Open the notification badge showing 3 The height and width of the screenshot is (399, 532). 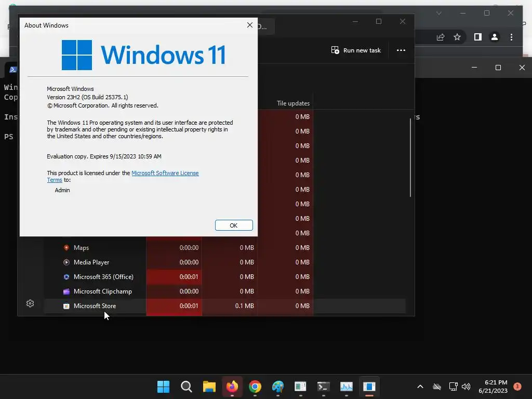click(517, 386)
